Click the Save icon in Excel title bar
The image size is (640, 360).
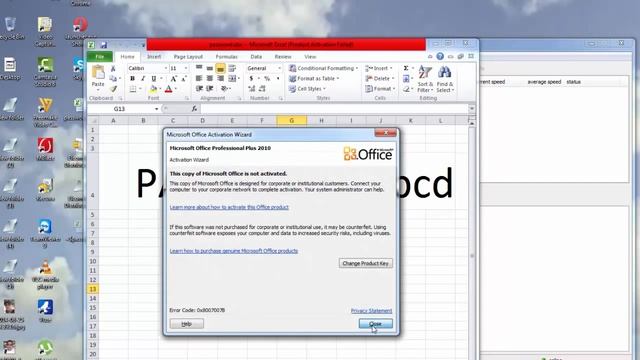tap(104, 45)
